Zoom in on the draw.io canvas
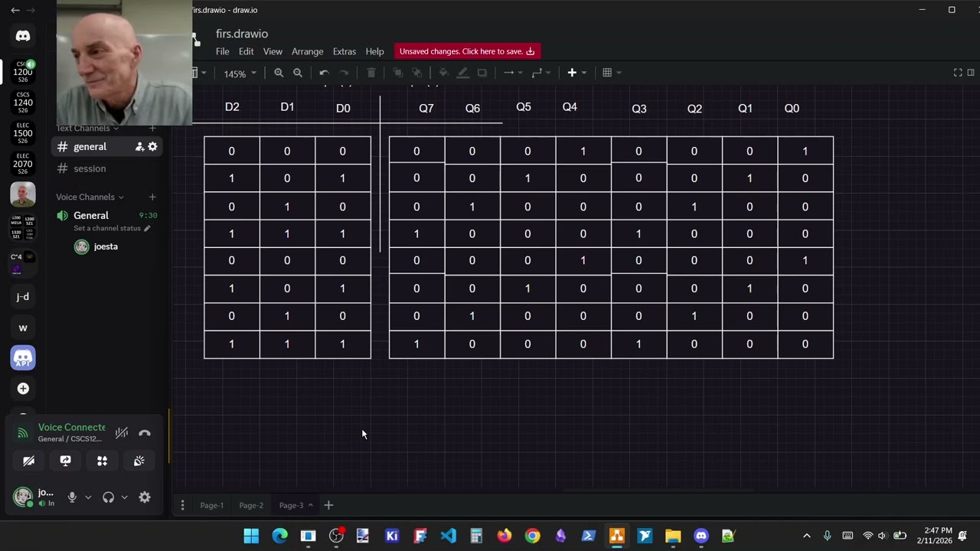Image resolution: width=980 pixels, height=551 pixels. pos(279,73)
